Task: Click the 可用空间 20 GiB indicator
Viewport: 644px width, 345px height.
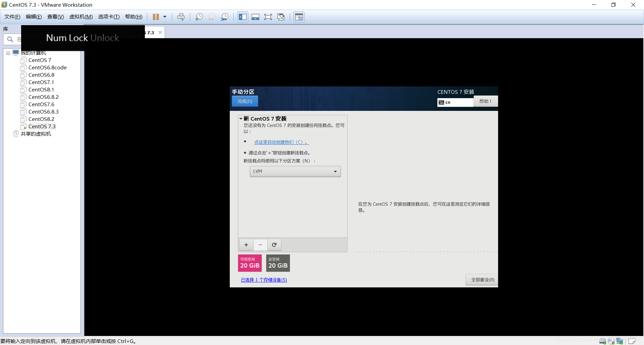Action: coord(250,263)
